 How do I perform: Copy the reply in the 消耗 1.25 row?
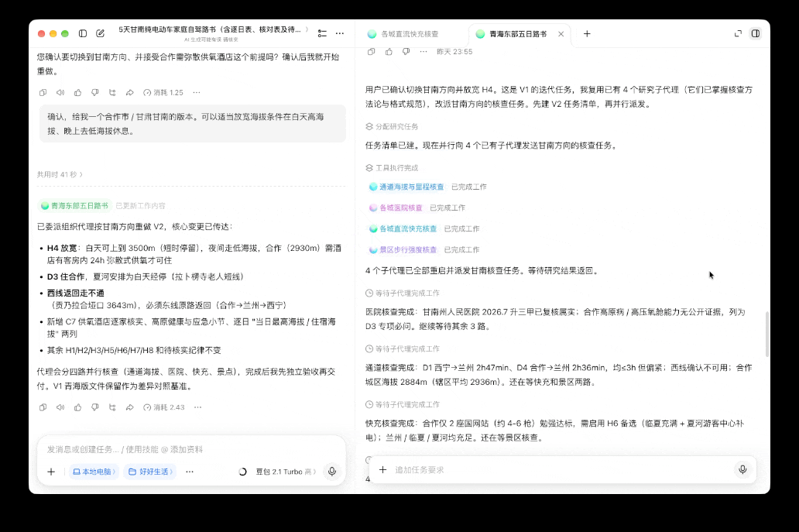pos(43,93)
